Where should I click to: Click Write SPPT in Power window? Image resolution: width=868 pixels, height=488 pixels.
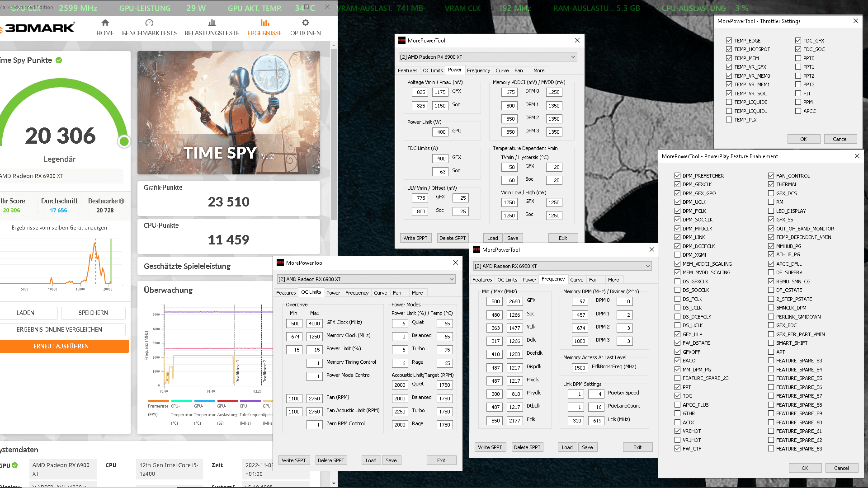(x=415, y=238)
